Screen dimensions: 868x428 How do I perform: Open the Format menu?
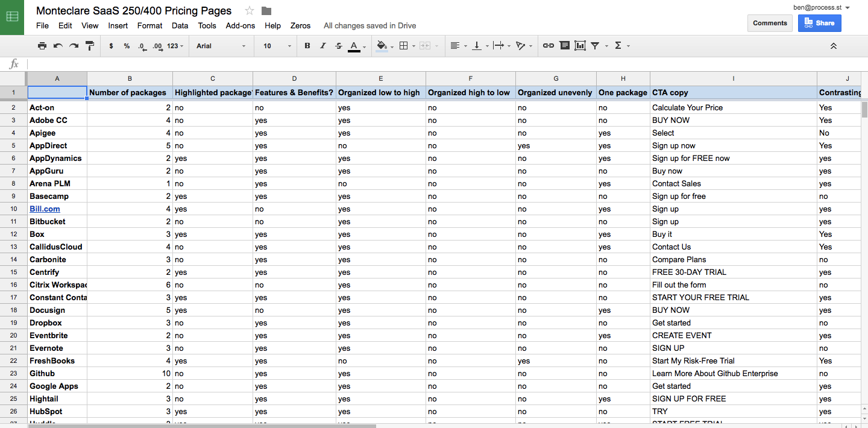149,26
